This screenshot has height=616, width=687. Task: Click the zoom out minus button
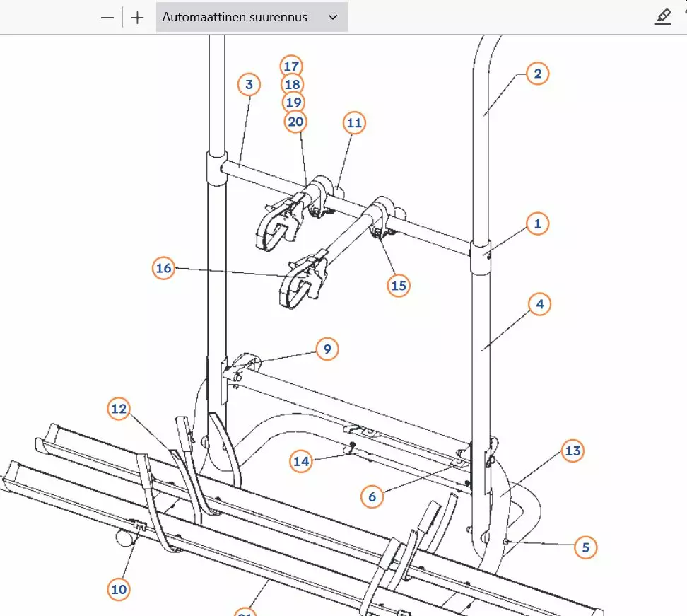tap(107, 18)
